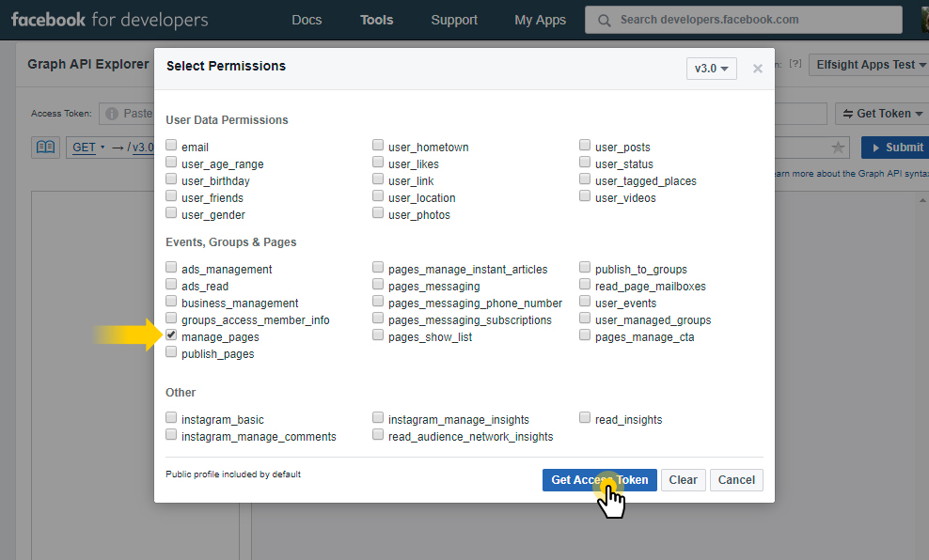
Task: Open the v3.0 version dropdown
Action: click(x=711, y=68)
